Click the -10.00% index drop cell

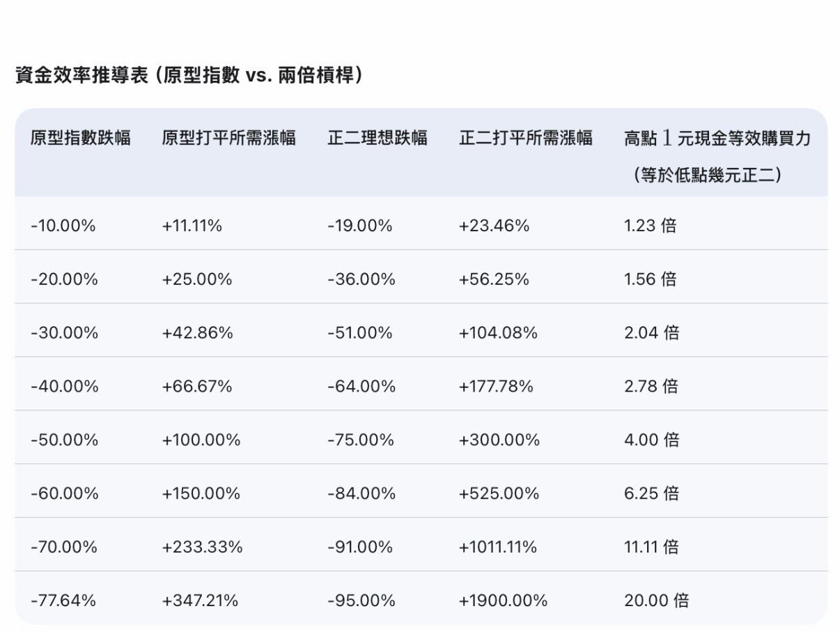pyautogui.click(x=63, y=226)
